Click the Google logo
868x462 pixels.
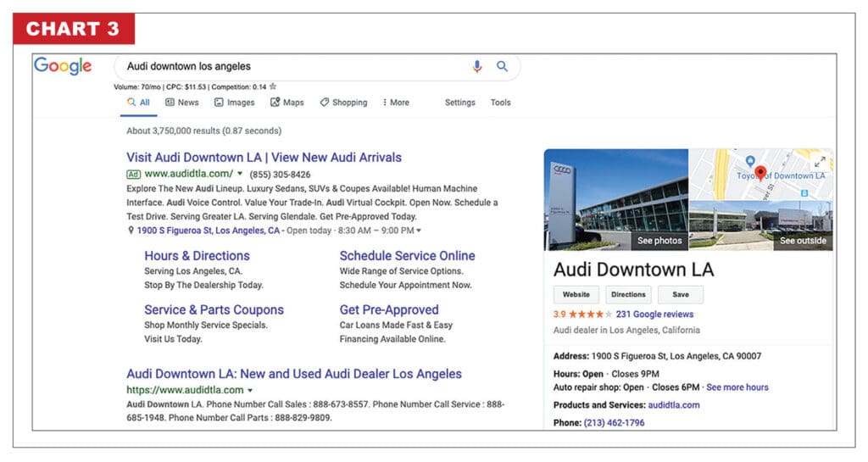[63, 66]
